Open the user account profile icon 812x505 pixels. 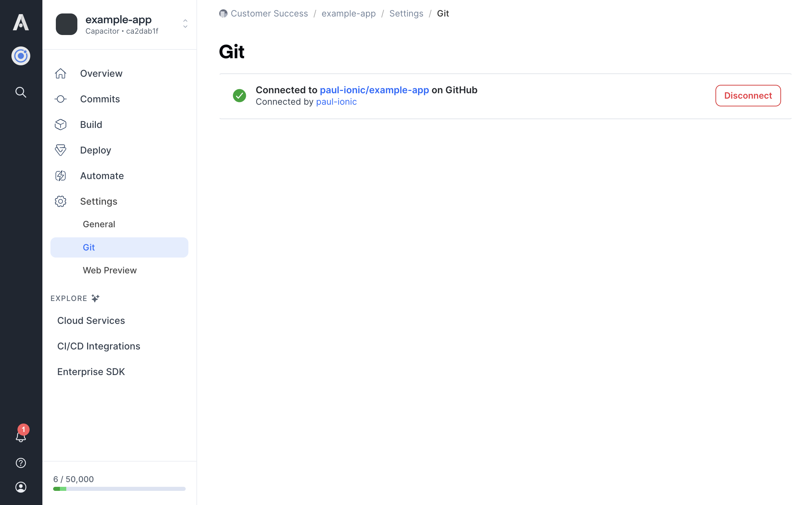[x=21, y=487]
